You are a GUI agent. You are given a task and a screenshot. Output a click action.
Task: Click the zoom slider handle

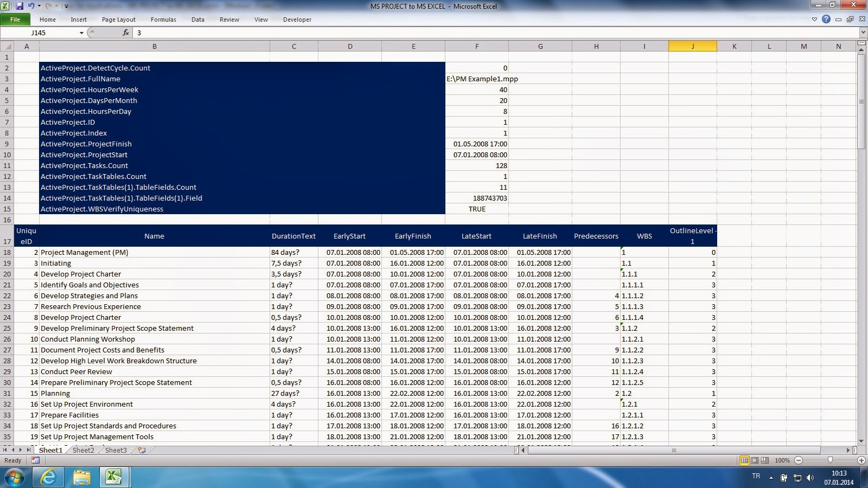coord(829,460)
